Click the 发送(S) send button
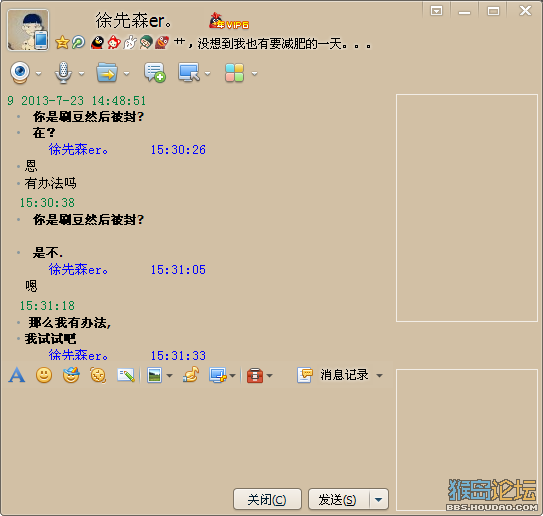Viewport: 543px width, 516px height. pos(339,499)
